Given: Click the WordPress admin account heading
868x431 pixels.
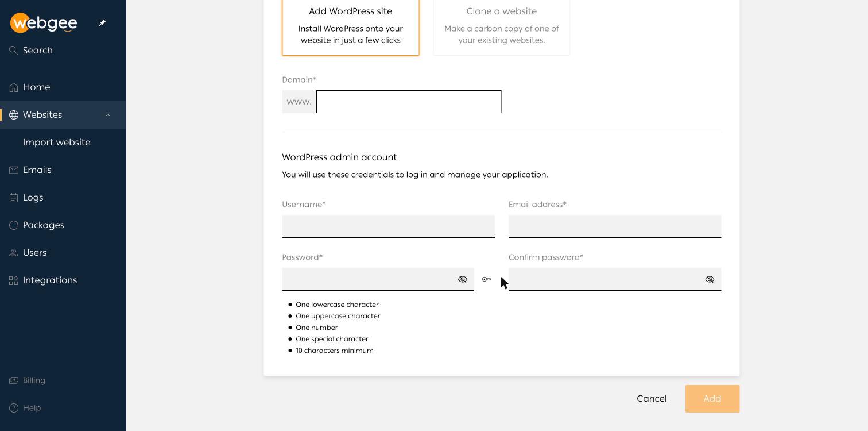Looking at the screenshot, I should pyautogui.click(x=339, y=157).
